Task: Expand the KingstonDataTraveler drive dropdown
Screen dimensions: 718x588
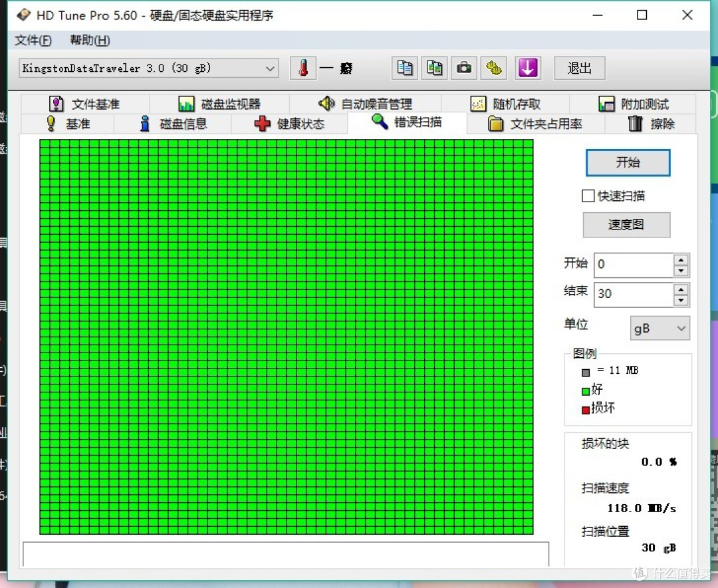Action: click(x=270, y=69)
